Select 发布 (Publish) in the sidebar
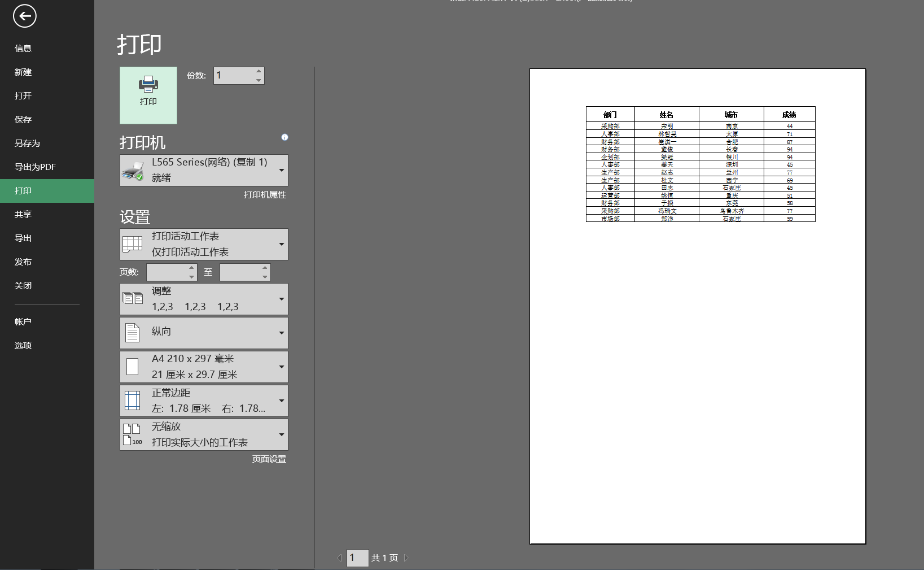 tap(47, 262)
